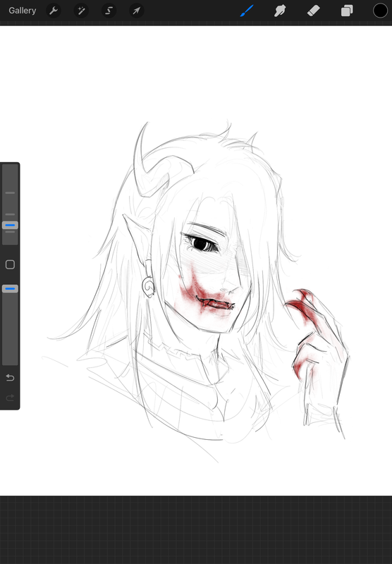Viewport: 392px width, 564px height.
Task: Open the Gallery
Action: click(x=23, y=11)
